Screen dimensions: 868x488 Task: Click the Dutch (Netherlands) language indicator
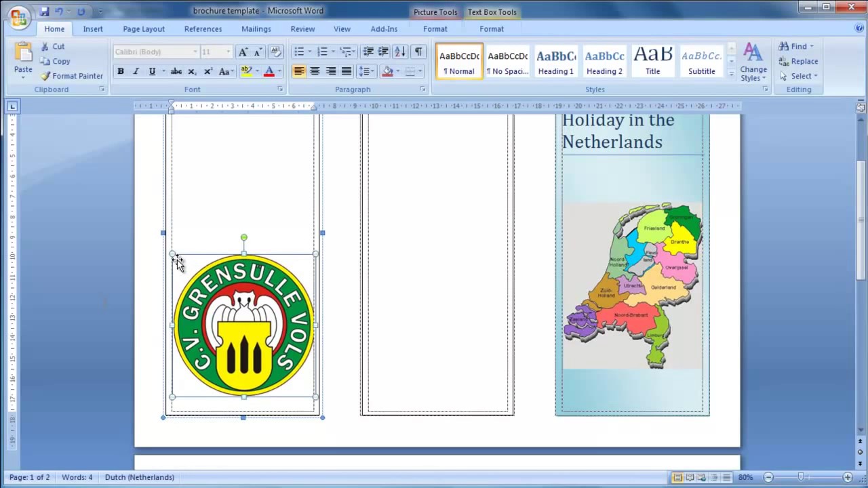[x=140, y=477]
